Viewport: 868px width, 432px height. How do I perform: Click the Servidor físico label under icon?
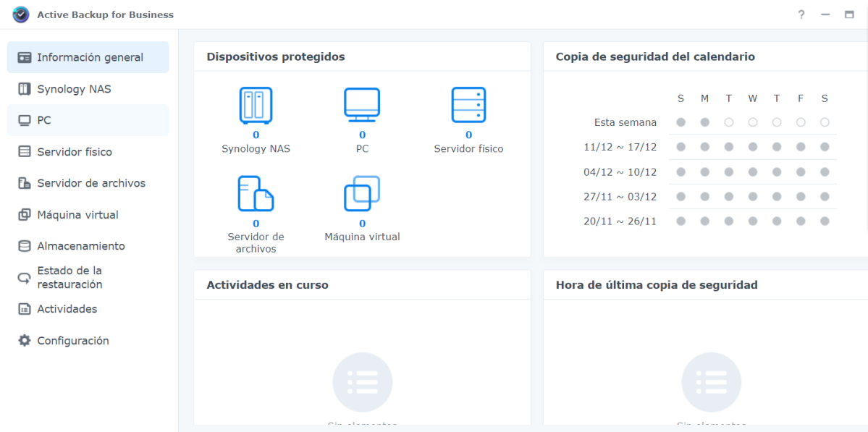tap(468, 149)
